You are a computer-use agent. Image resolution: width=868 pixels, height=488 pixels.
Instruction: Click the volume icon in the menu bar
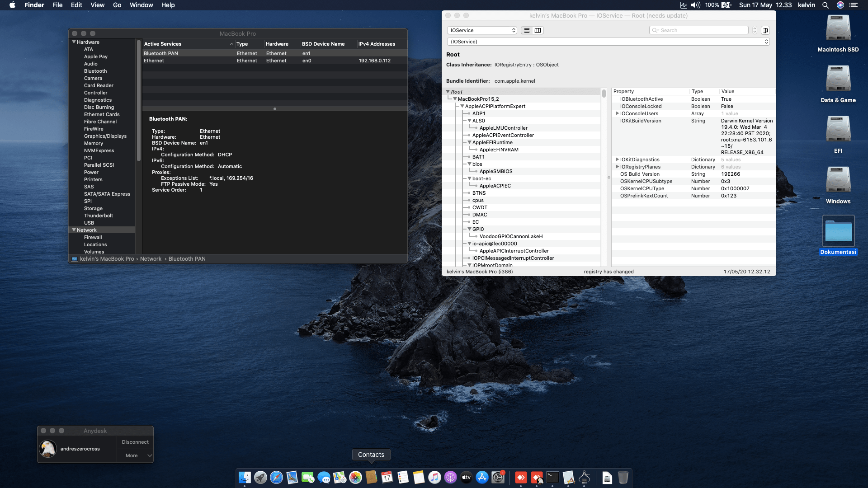[x=695, y=5]
